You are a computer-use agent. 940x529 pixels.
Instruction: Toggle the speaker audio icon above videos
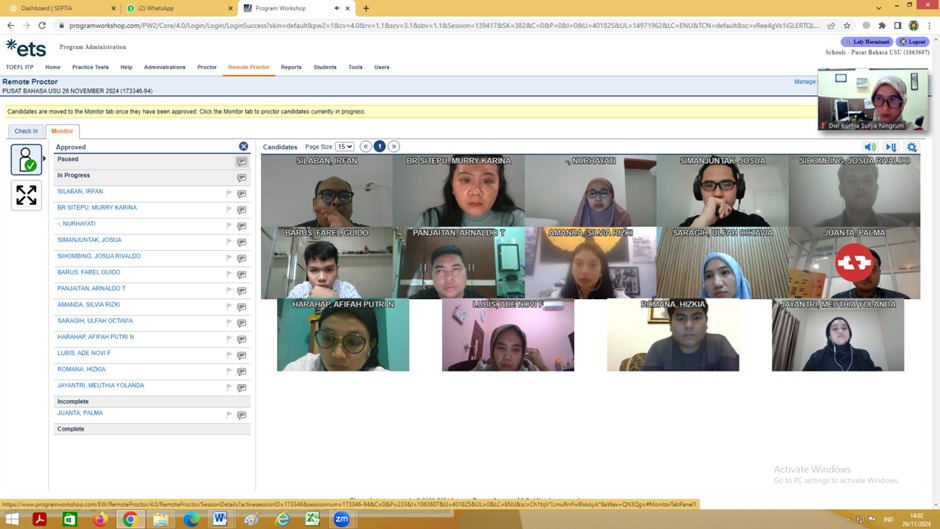tap(870, 147)
